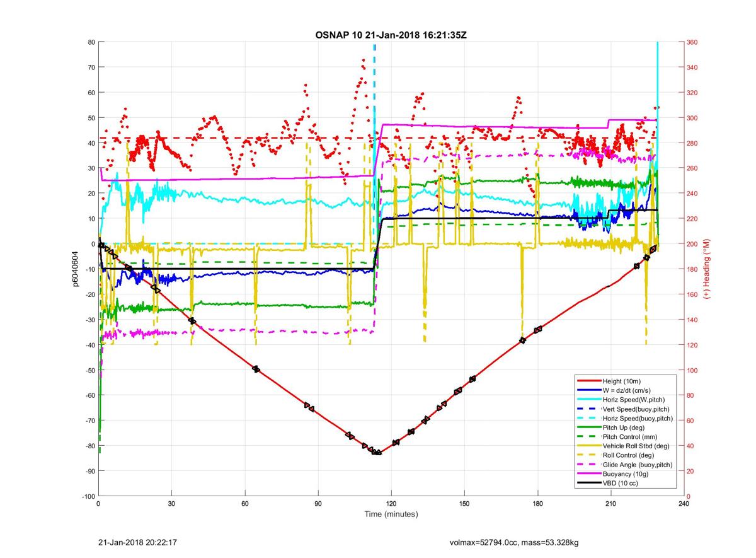This screenshot has width=756, height=558.
Task: Select the x-axis label Time (minutes)
Action: pyautogui.click(x=391, y=514)
